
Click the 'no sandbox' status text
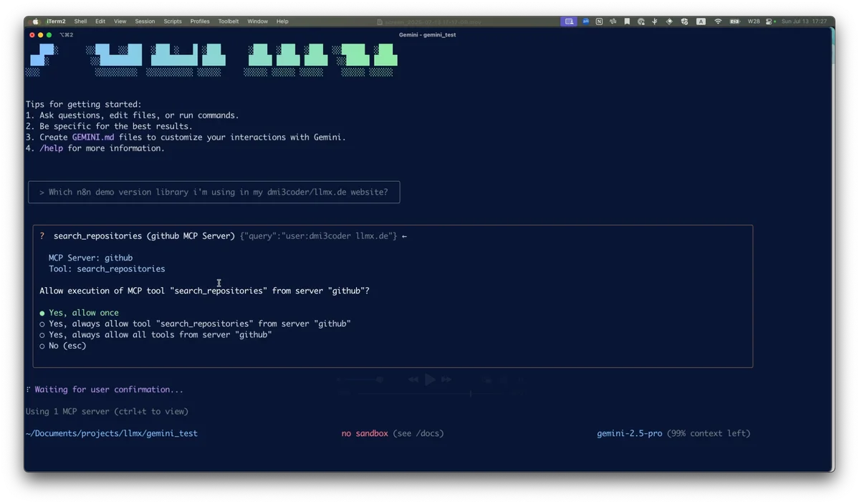coord(365,433)
